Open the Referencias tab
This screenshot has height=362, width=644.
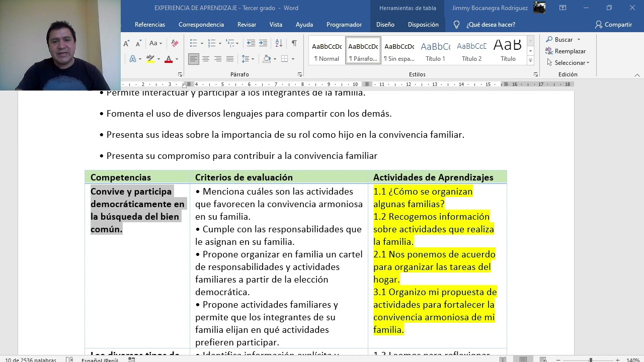tap(150, 24)
